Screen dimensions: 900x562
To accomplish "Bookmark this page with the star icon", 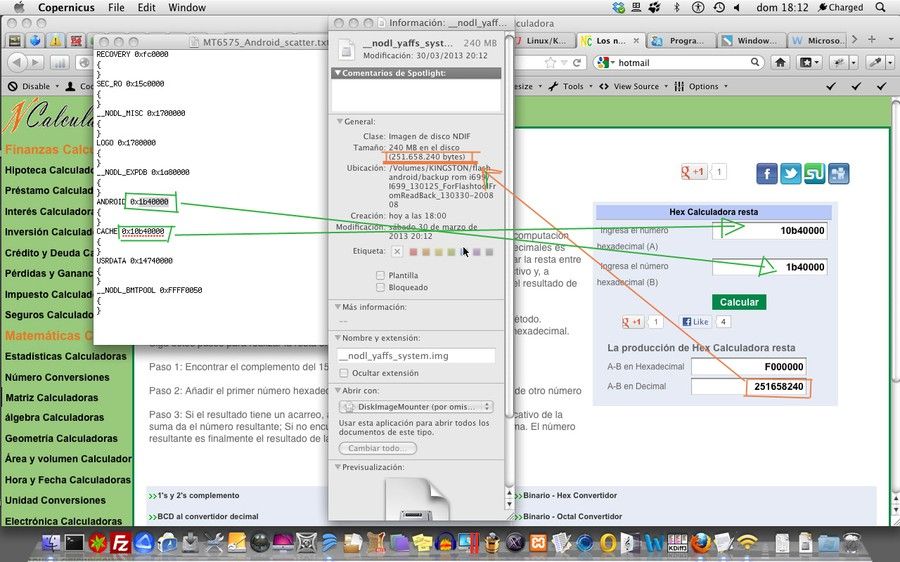I will [550, 63].
